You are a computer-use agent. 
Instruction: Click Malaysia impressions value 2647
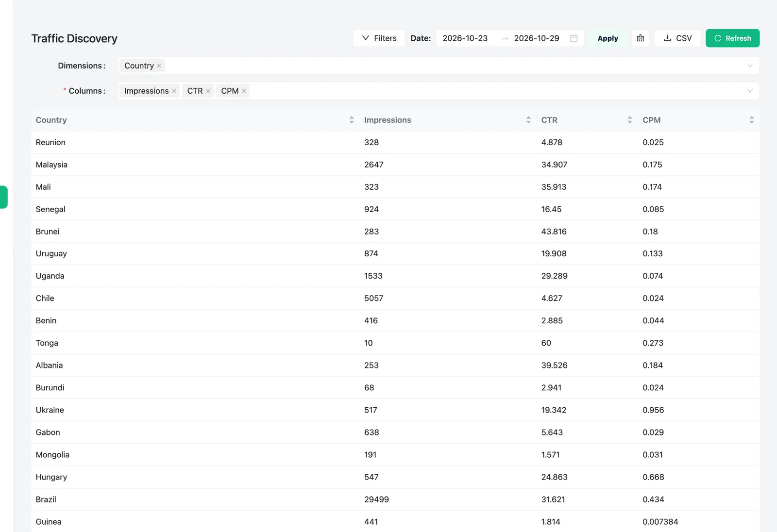click(373, 165)
